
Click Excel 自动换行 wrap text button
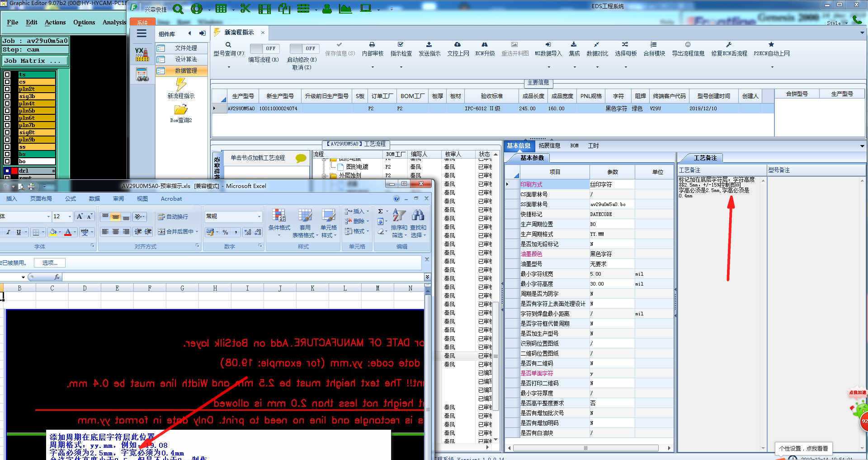[173, 216]
